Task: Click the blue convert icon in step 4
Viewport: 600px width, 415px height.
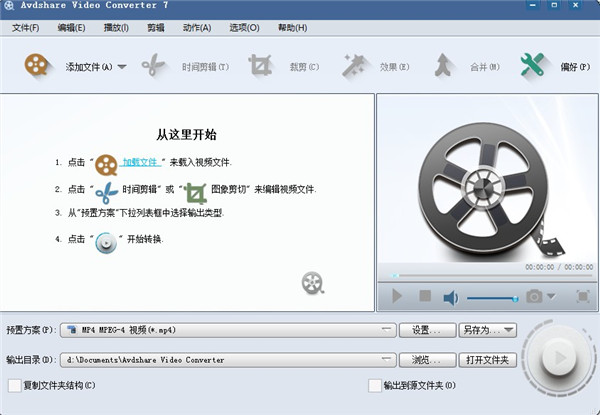Action: 106,242
